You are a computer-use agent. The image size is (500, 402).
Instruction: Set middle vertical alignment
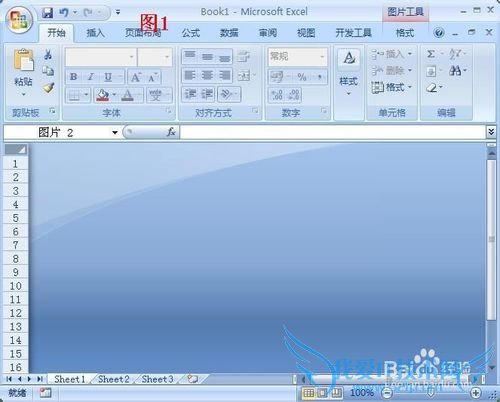(207, 57)
